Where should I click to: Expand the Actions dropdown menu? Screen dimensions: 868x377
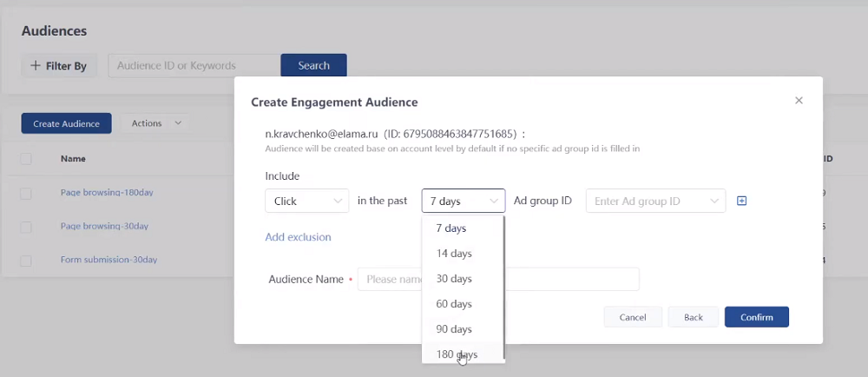(x=155, y=123)
